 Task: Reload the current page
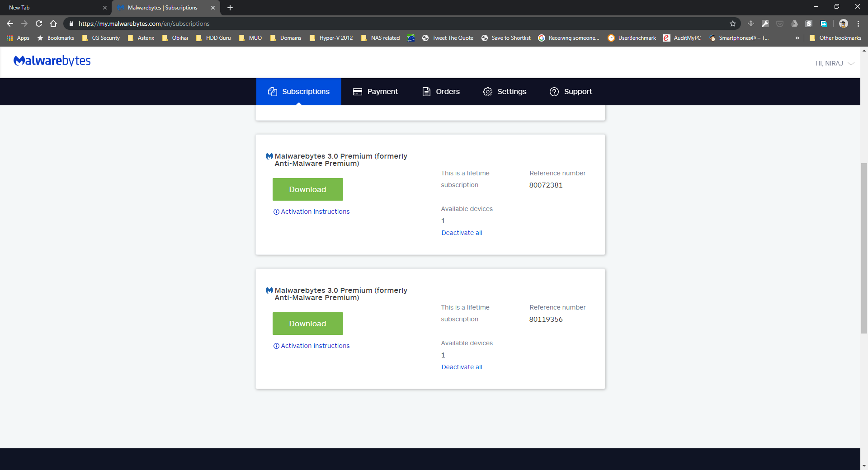pyautogui.click(x=39, y=23)
